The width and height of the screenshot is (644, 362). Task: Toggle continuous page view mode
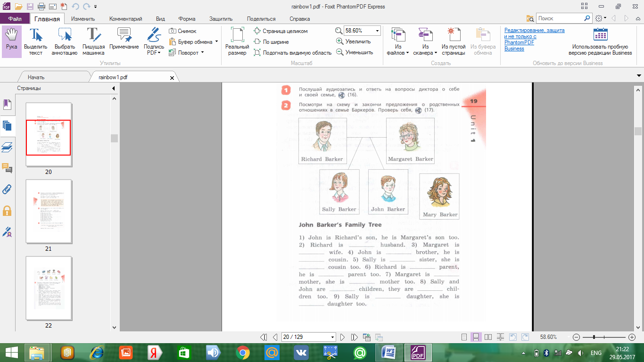[476, 337]
